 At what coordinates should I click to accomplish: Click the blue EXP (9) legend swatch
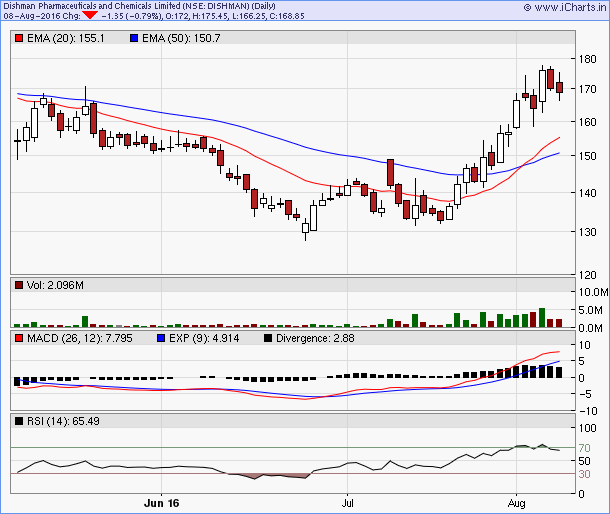(x=161, y=338)
